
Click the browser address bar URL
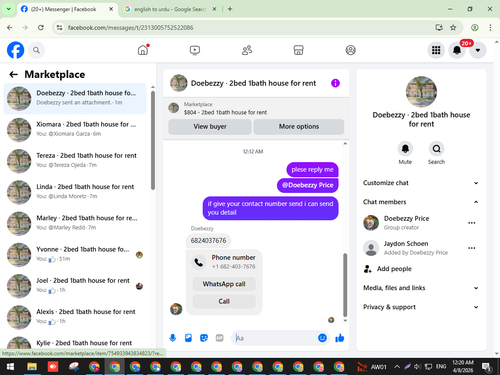(x=130, y=28)
